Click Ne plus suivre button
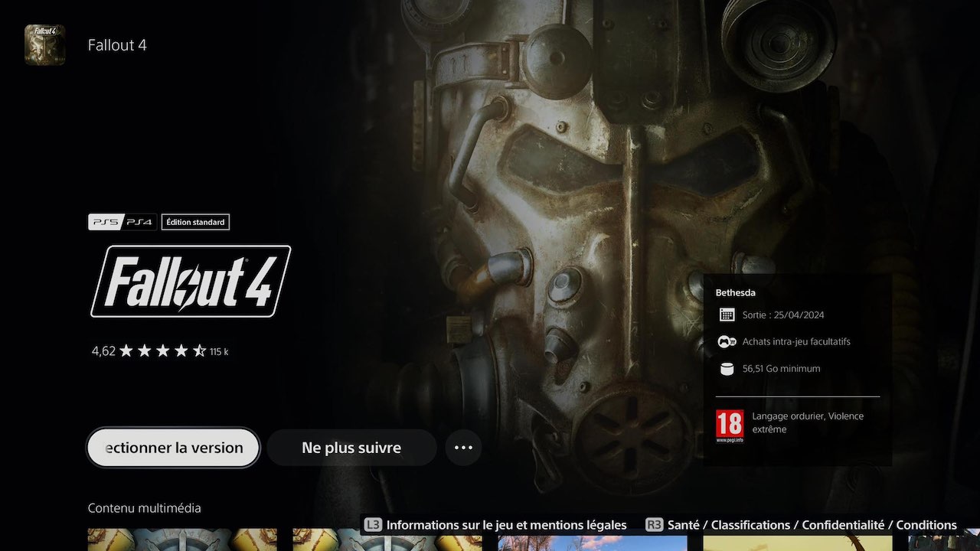The width and height of the screenshot is (980, 551). coord(351,448)
